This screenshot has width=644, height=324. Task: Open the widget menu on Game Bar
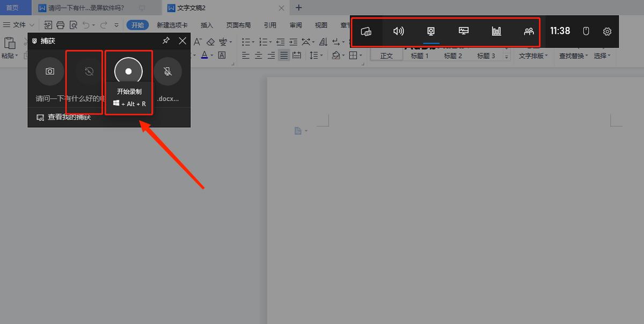367,31
